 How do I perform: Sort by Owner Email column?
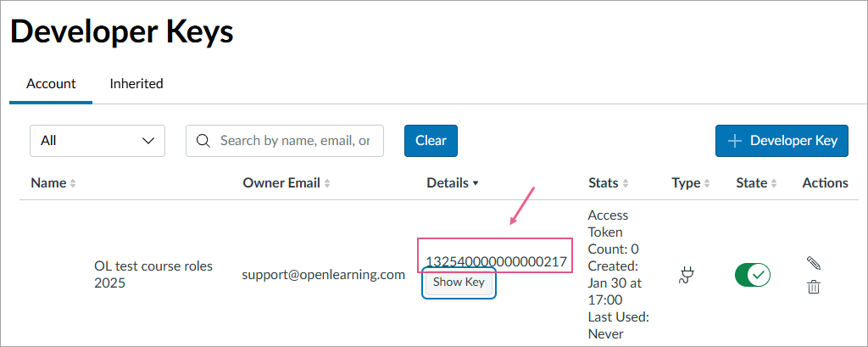[287, 183]
